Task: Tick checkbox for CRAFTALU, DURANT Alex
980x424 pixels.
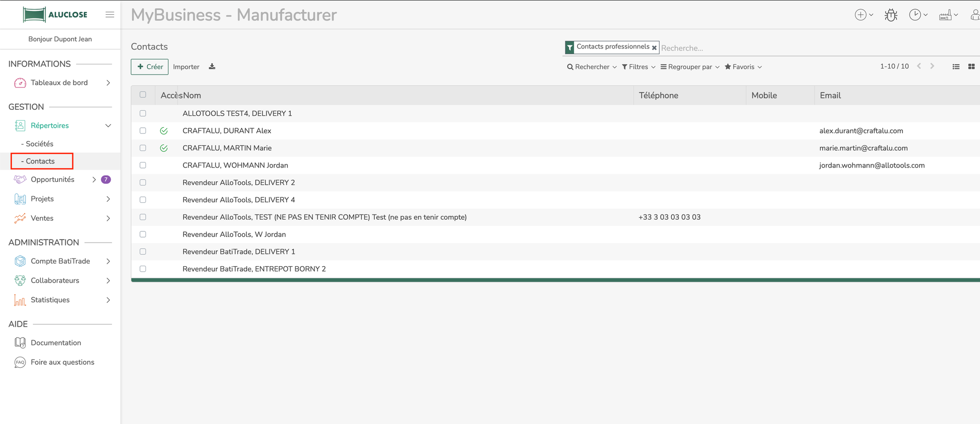Action: 143,131
